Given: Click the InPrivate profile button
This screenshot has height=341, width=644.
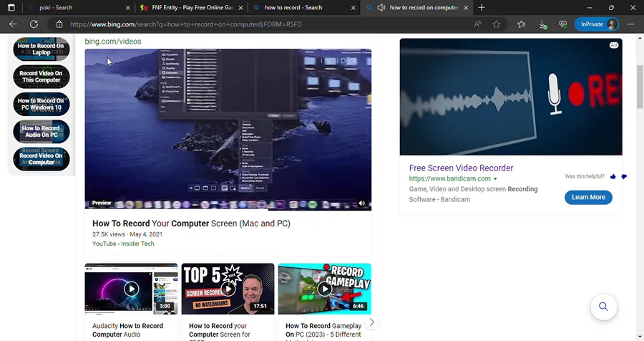Looking at the screenshot, I should click(x=597, y=24).
